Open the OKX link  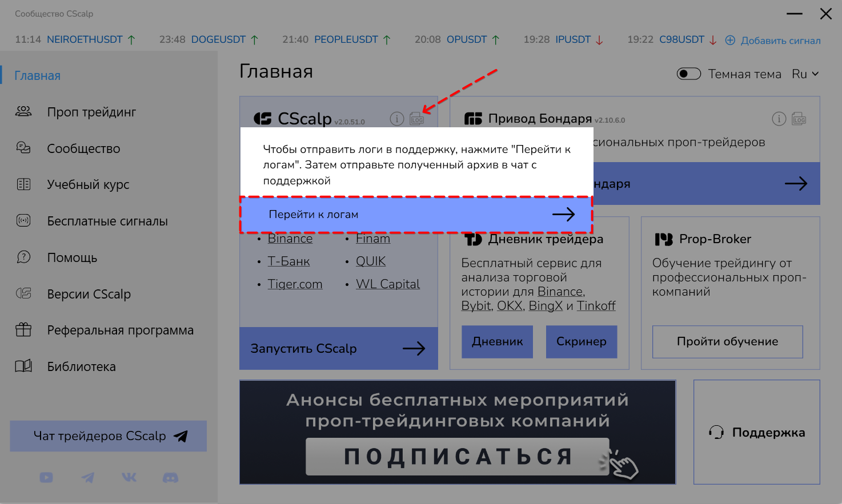point(510,306)
